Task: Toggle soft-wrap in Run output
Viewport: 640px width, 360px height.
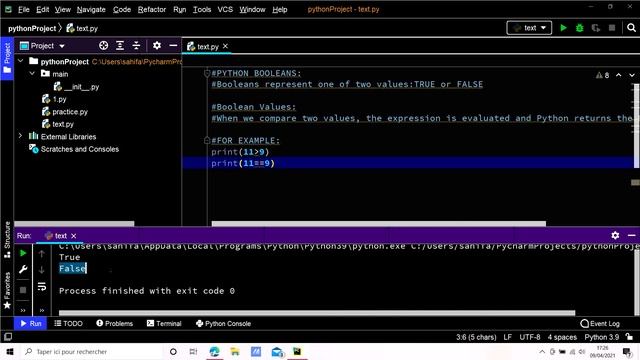Action: (42, 287)
